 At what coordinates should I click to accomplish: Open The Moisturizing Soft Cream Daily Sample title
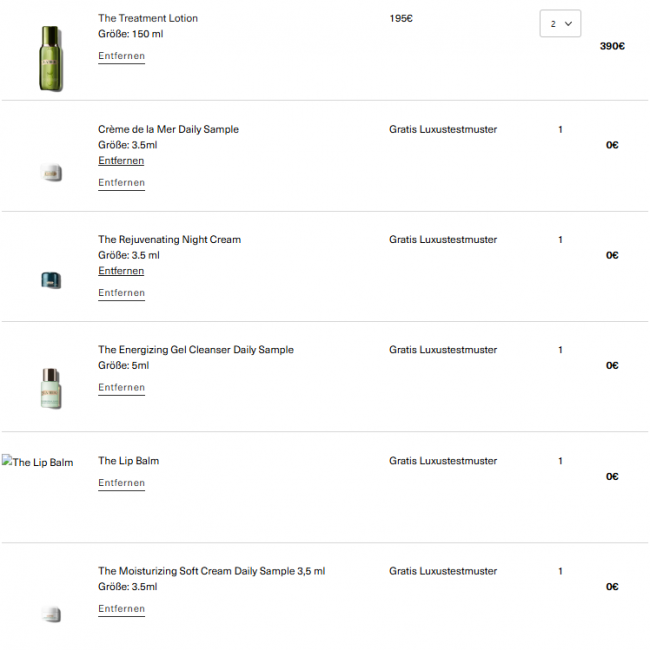[211, 572]
